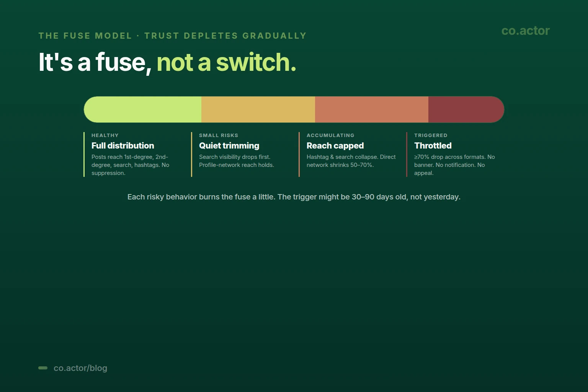Click the headline "It's a fuse,"
Image resolution: width=588 pixels, height=392 pixels.
point(95,62)
